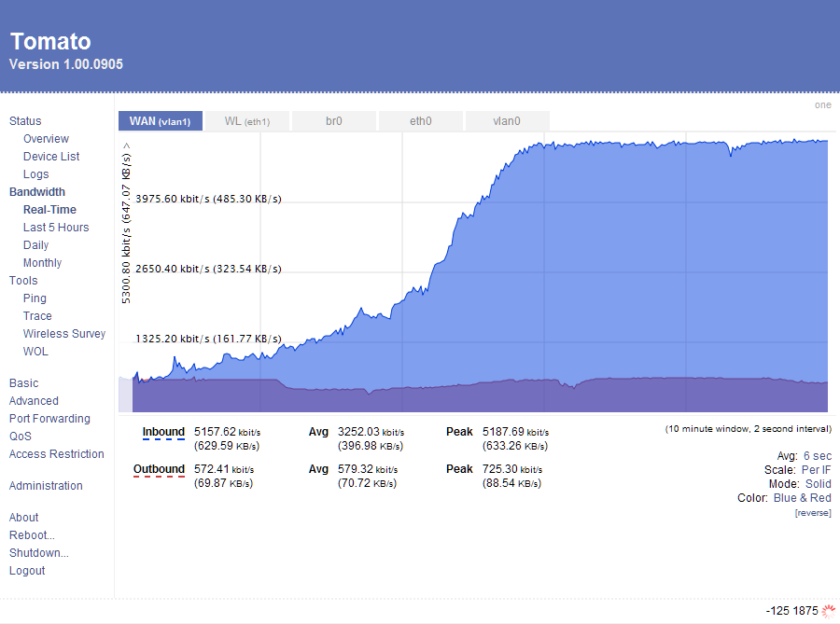Expand the Administration section
Image resolution: width=840 pixels, height=624 pixels.
[x=46, y=485]
